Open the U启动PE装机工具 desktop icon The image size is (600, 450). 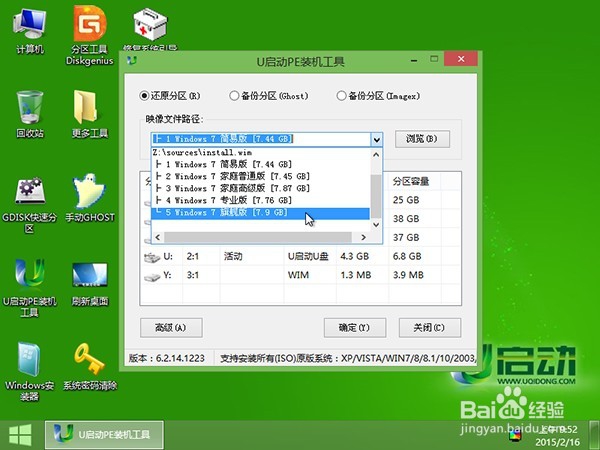[x=29, y=288]
